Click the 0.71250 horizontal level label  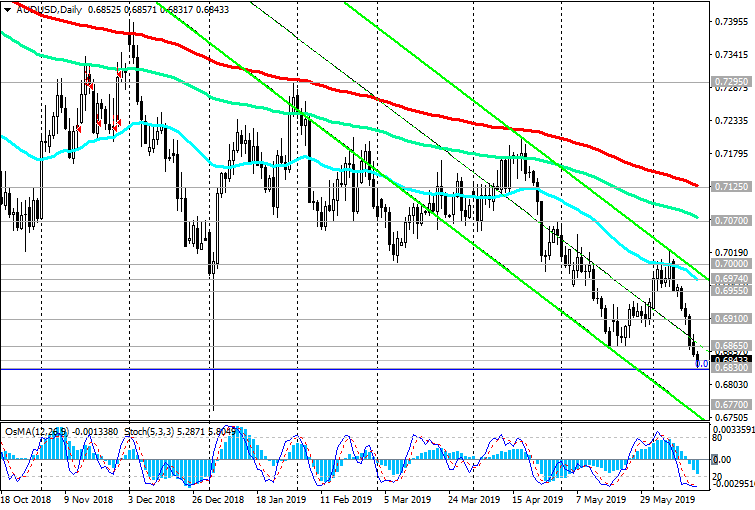[x=731, y=186]
